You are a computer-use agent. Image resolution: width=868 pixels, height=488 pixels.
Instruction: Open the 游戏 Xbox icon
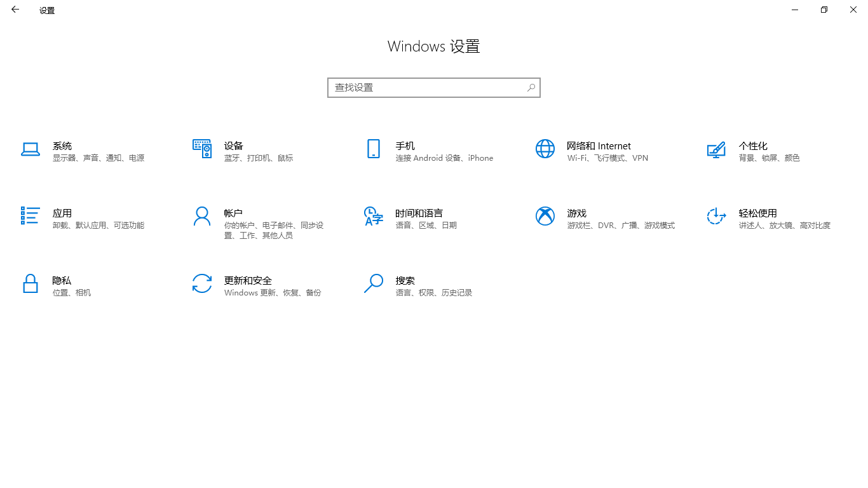(x=545, y=216)
